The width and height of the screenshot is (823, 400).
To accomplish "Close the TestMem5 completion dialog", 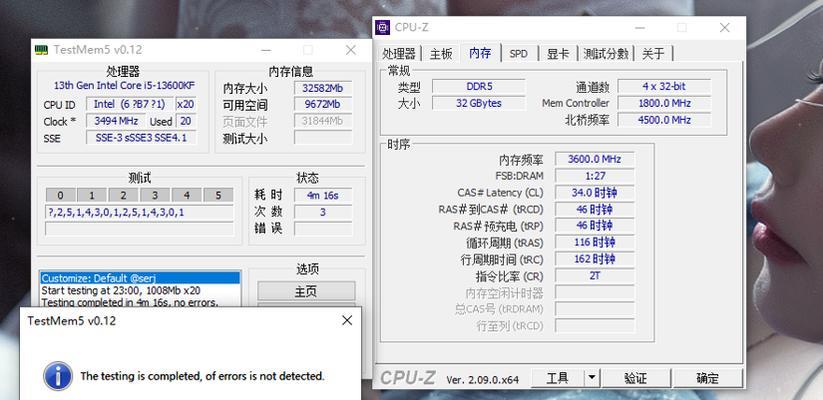I will (347, 320).
